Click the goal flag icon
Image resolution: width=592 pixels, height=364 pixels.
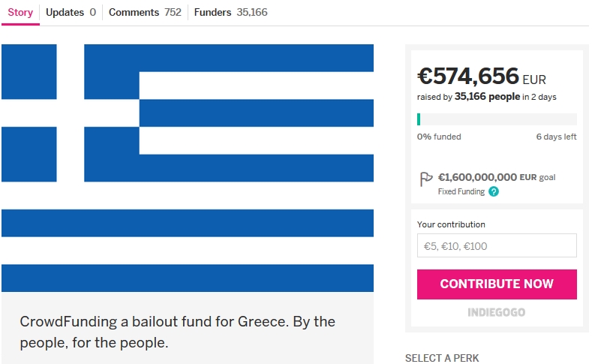point(425,179)
